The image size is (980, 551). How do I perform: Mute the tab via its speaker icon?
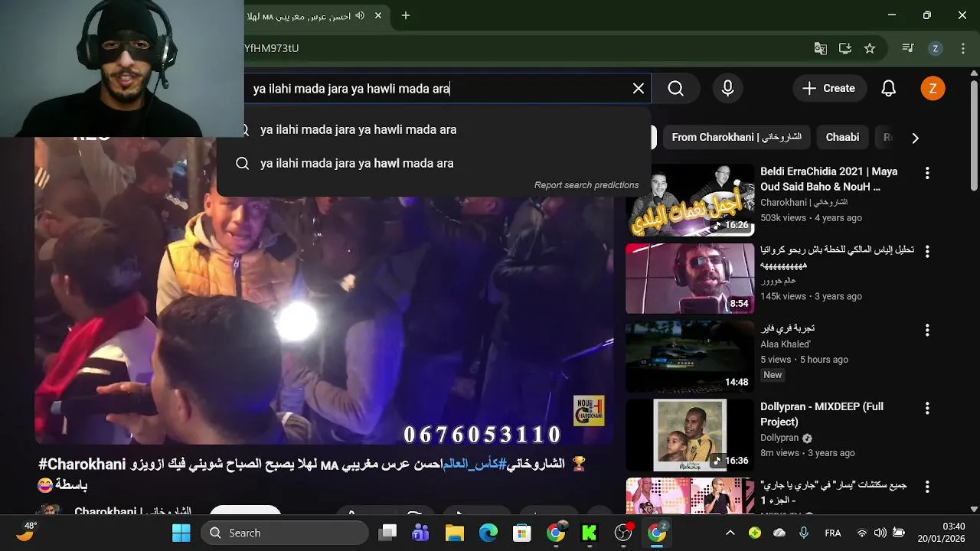click(360, 15)
